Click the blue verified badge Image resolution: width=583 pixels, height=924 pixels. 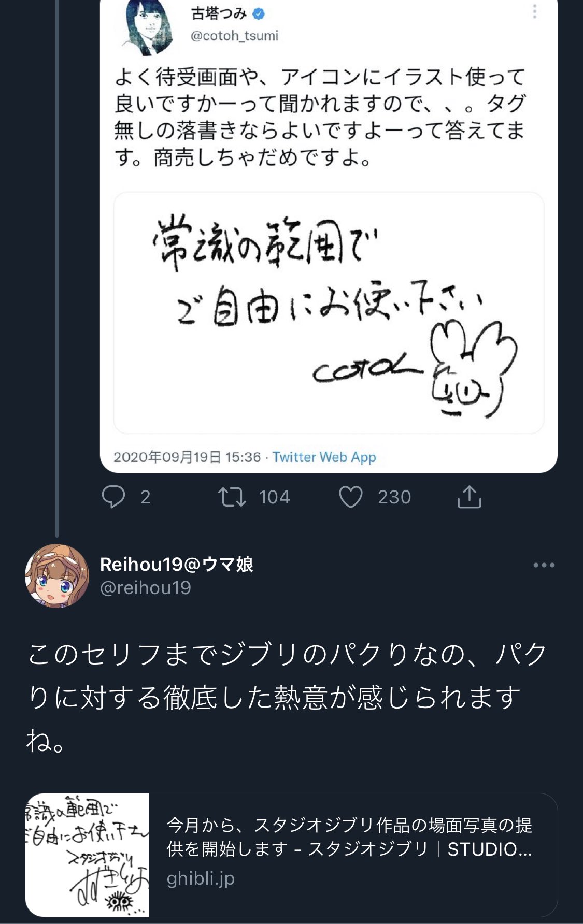pyautogui.click(x=258, y=14)
